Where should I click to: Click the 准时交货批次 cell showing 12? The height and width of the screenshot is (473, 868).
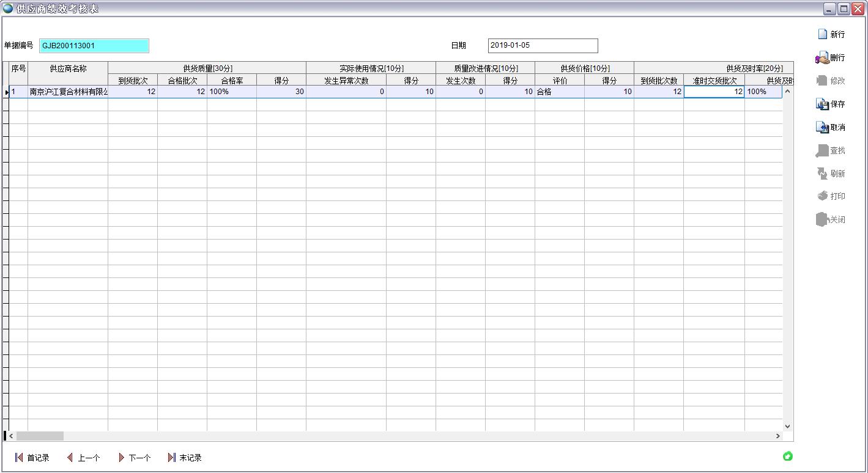click(x=714, y=92)
